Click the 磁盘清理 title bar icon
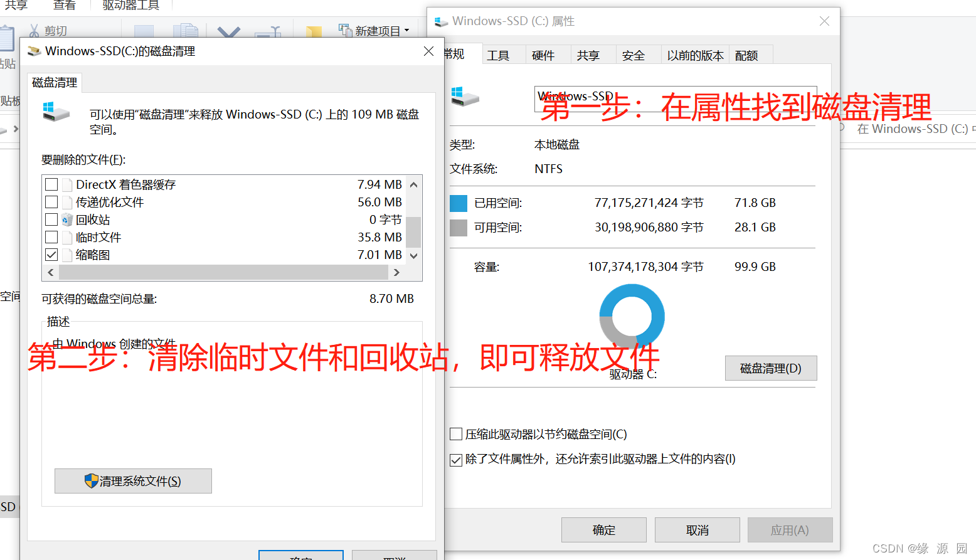The height and width of the screenshot is (560, 976). [x=34, y=51]
